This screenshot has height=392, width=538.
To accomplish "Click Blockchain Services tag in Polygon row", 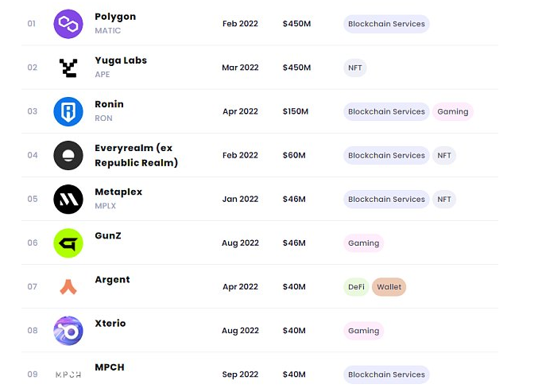I will (x=386, y=24).
